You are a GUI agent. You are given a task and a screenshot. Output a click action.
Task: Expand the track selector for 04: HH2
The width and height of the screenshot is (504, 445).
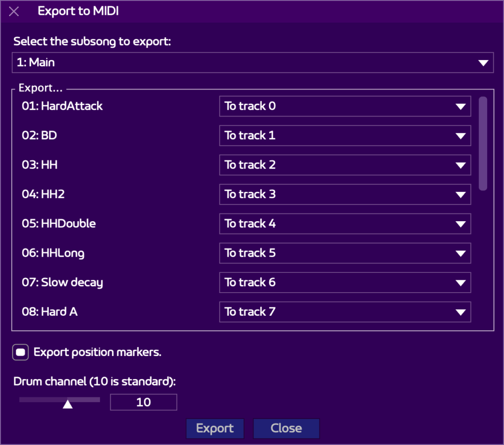(345, 194)
